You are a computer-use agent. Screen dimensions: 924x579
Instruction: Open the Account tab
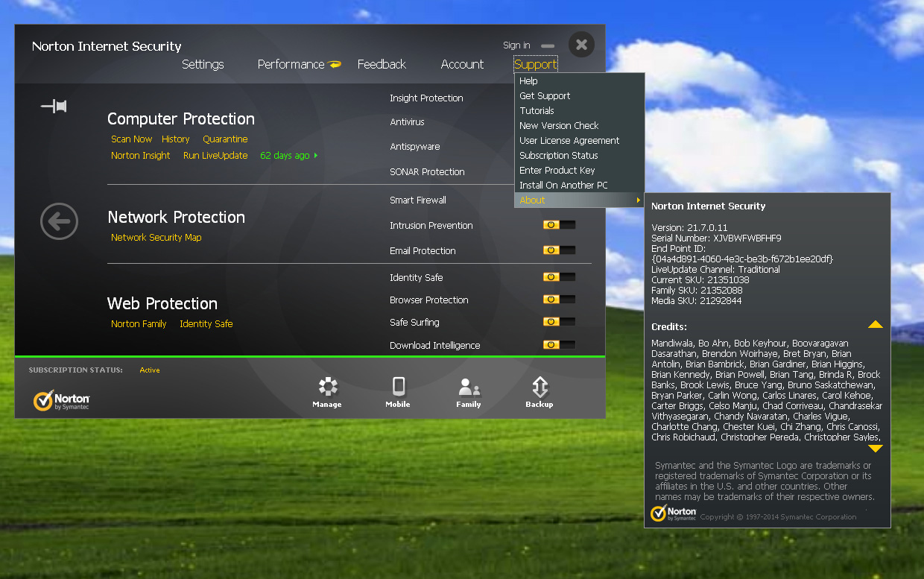coord(462,64)
